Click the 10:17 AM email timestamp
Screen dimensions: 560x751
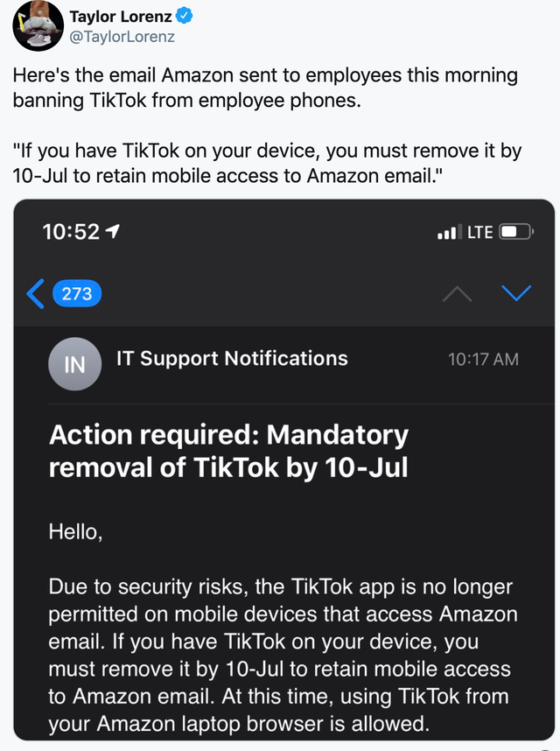(x=483, y=359)
